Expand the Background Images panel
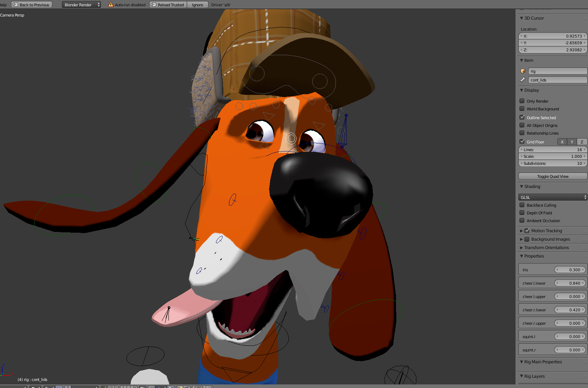588x388 pixels. coord(522,239)
